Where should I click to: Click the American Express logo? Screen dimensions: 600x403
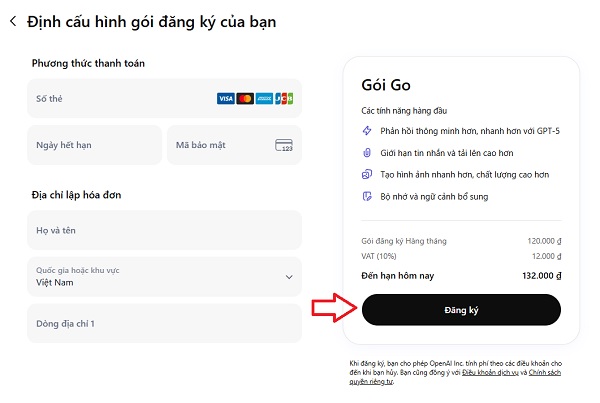coord(265,99)
